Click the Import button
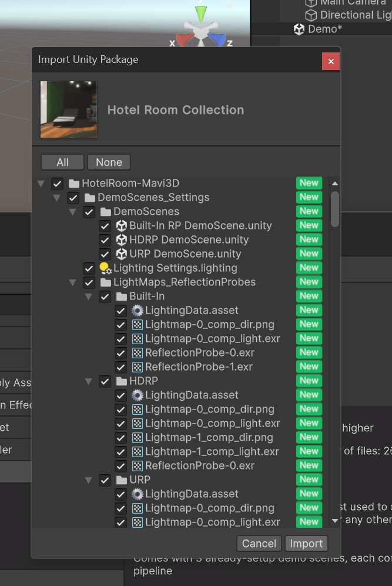392x586 pixels. (x=307, y=544)
